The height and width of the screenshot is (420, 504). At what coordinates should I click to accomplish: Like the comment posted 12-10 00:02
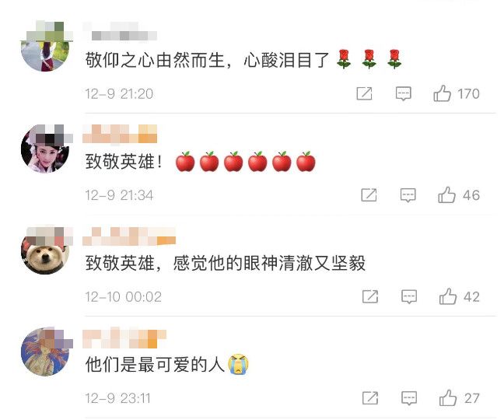tap(448, 296)
